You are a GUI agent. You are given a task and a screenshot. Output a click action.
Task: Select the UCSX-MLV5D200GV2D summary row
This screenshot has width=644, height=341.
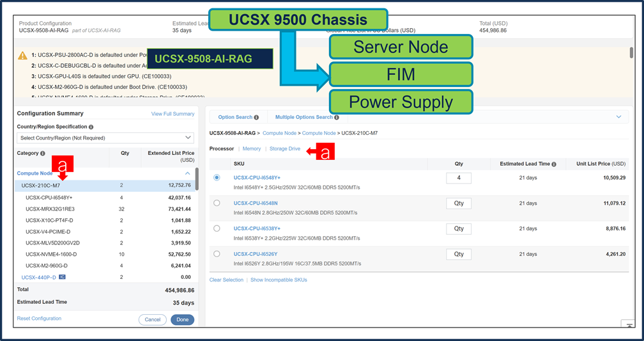(105, 243)
